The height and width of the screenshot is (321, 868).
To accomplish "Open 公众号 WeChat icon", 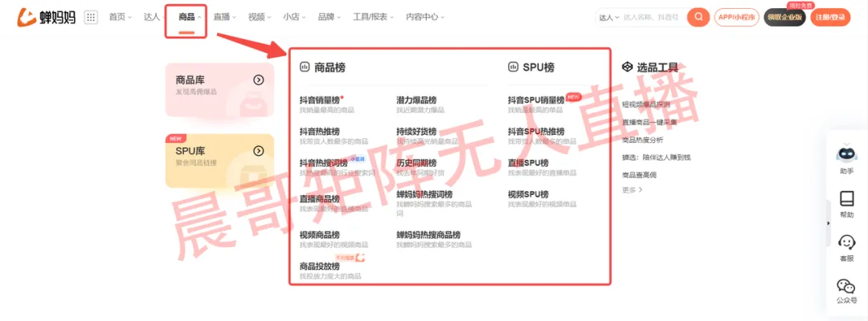I will (x=846, y=292).
